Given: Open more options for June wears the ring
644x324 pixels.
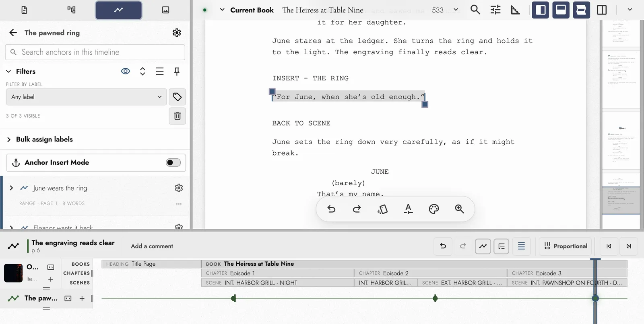Looking at the screenshot, I should click(x=179, y=204).
